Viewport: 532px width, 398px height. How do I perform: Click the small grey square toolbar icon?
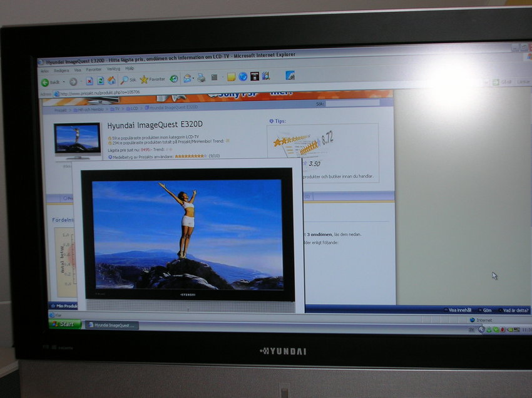coord(214,78)
